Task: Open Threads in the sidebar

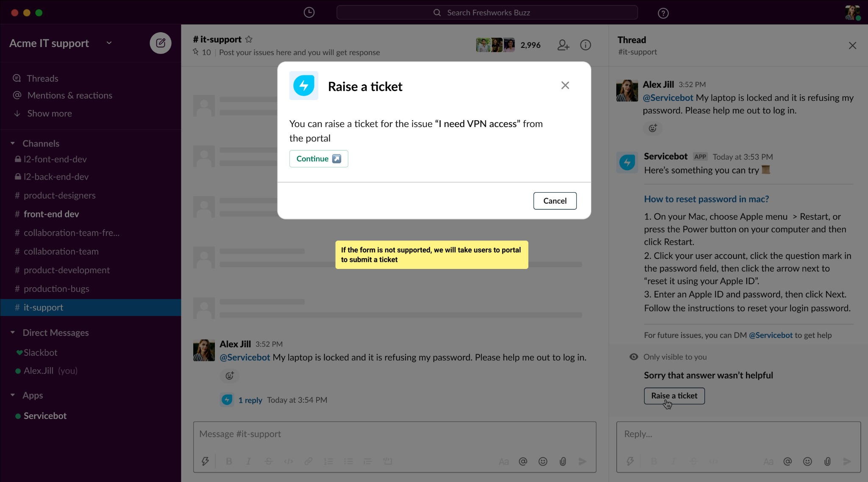Action: pyautogui.click(x=36, y=78)
